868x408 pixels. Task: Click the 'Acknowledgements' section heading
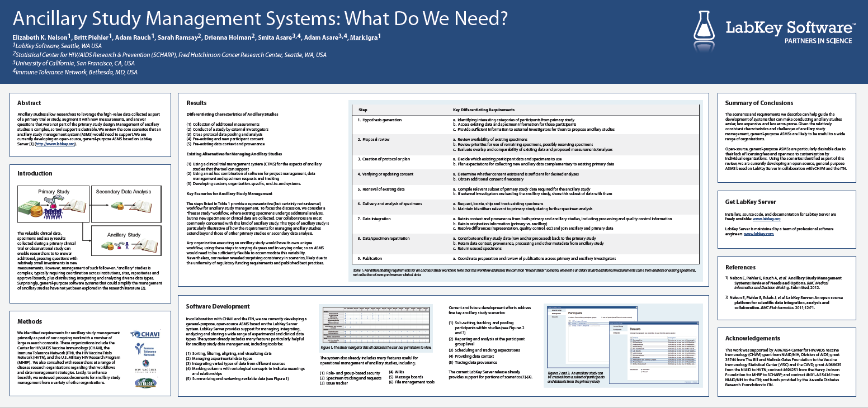point(752,338)
